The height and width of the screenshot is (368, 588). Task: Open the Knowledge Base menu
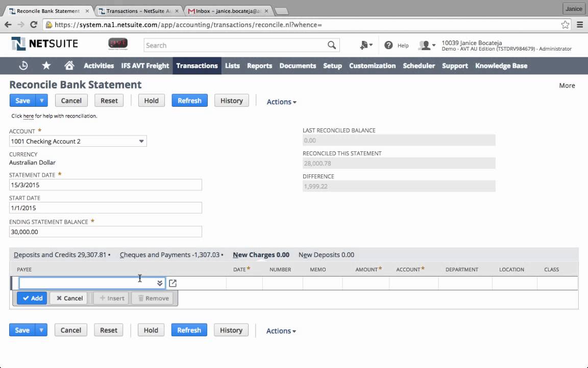coord(501,66)
